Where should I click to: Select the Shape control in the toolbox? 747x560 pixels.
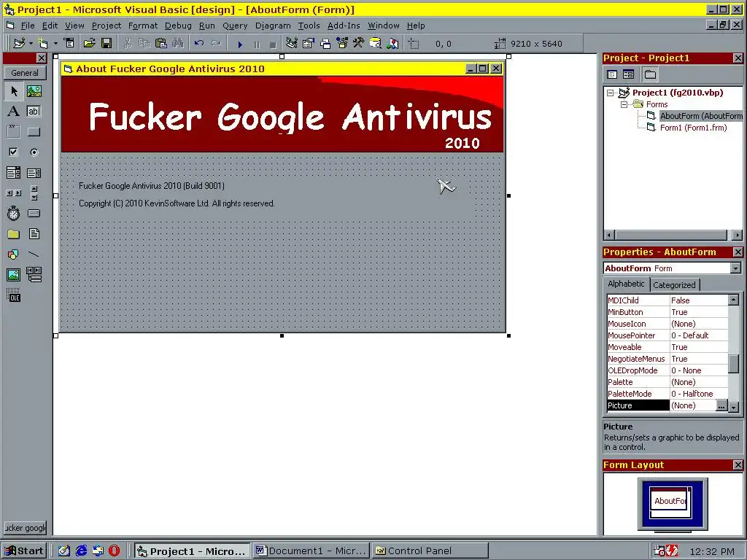(14, 254)
